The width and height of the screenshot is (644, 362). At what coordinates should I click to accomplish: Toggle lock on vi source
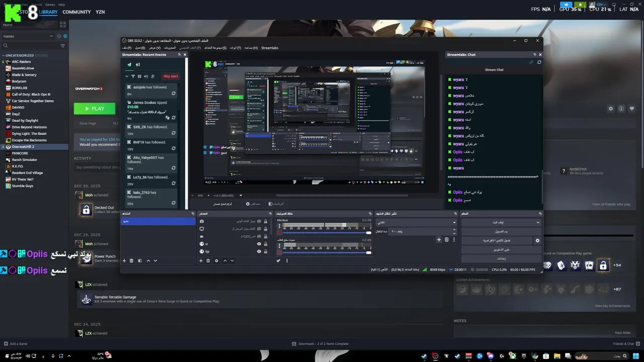pos(266,244)
